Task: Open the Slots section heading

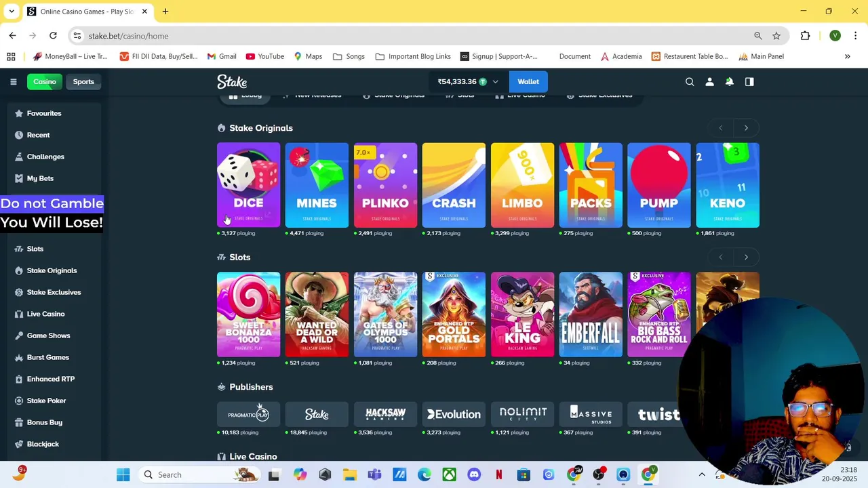Action: click(240, 258)
